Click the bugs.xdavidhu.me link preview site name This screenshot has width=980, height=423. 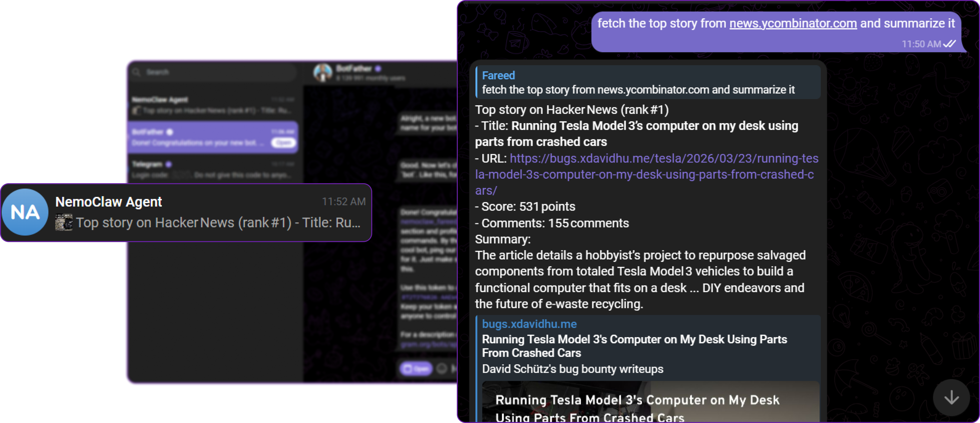pos(529,324)
